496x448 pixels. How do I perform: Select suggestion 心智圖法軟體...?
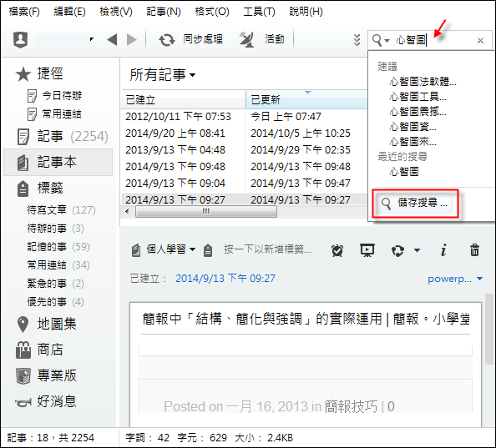[423, 82]
